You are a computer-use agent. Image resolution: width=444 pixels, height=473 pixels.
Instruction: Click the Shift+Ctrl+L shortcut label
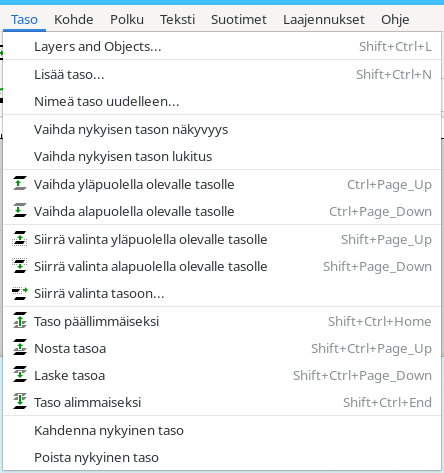395,46
